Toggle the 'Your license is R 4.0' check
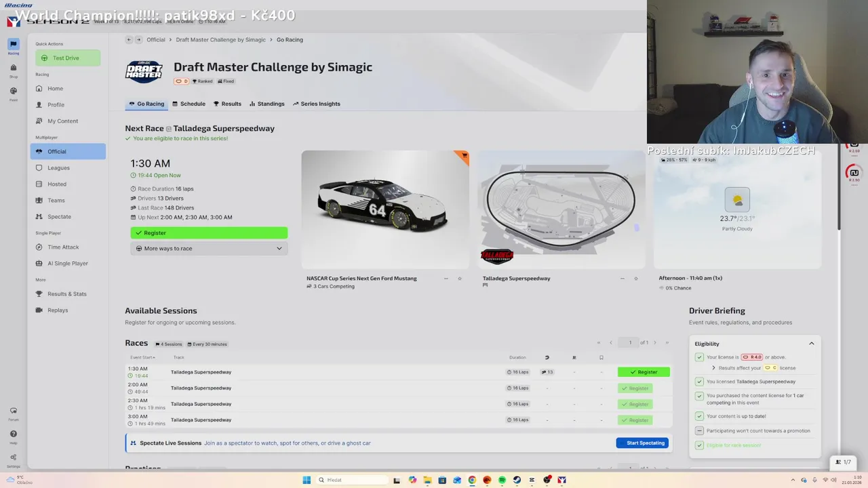The height and width of the screenshot is (488, 868). 699,357
